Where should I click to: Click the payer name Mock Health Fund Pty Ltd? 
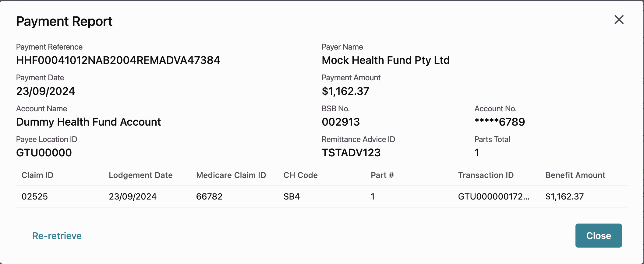coord(385,60)
